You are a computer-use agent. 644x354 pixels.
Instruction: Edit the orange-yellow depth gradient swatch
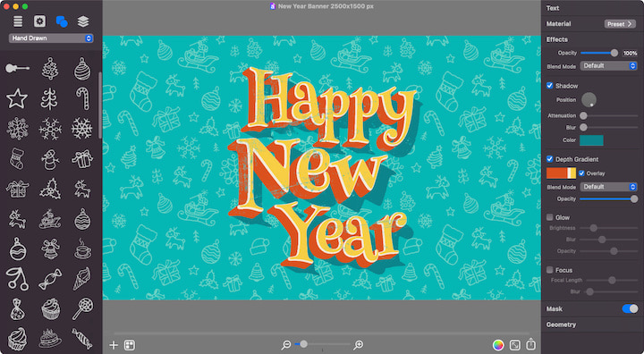561,173
